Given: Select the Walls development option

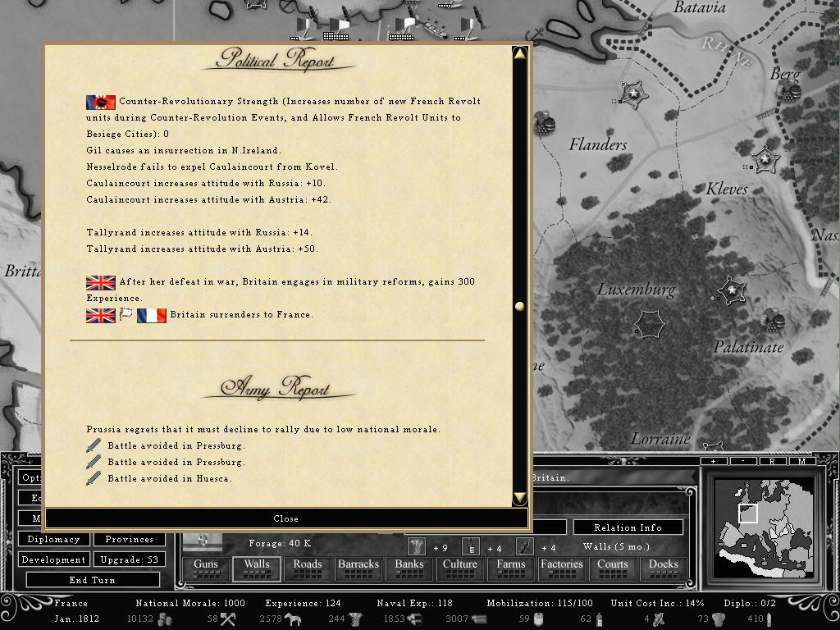Looking at the screenshot, I should pyautogui.click(x=257, y=569).
